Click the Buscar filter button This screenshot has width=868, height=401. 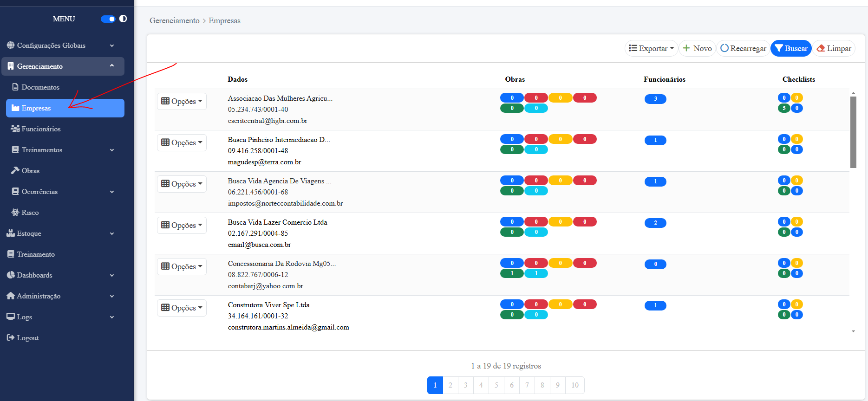tap(791, 48)
